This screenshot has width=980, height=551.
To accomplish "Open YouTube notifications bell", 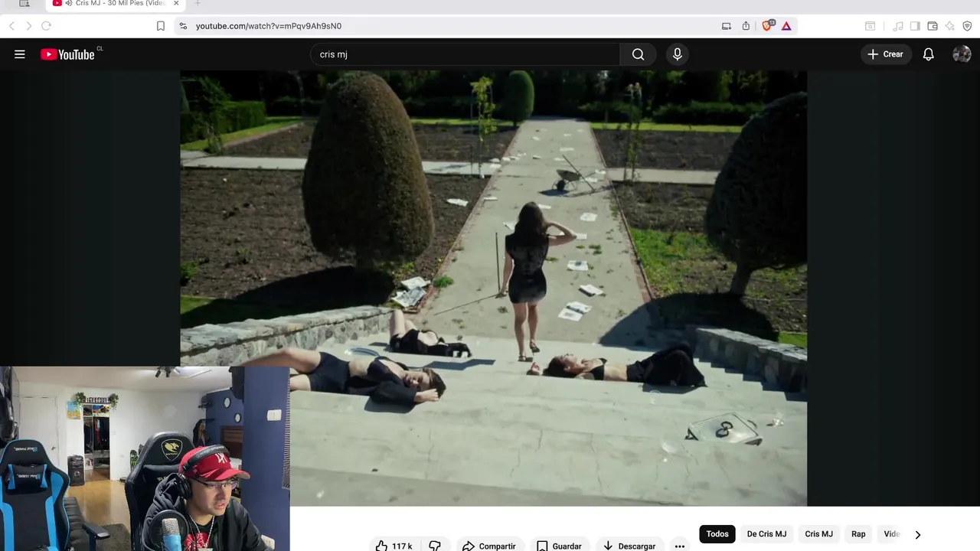I will (928, 54).
